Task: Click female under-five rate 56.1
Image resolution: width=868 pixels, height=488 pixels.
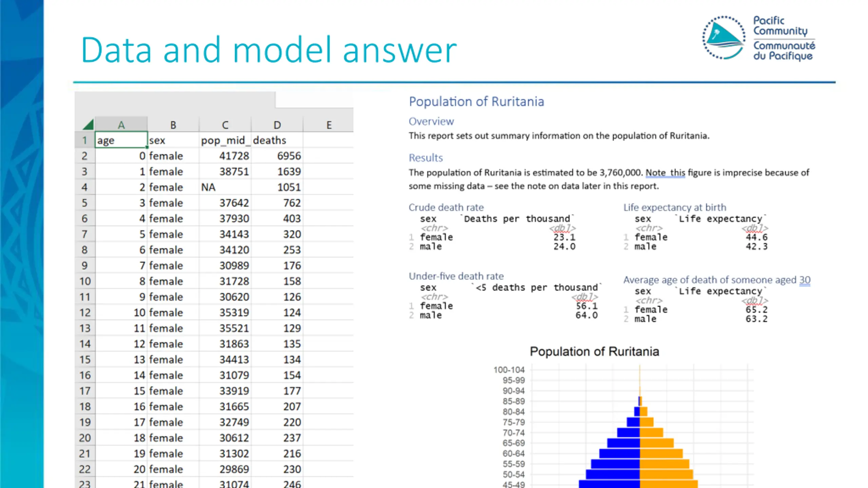Action: click(x=587, y=306)
